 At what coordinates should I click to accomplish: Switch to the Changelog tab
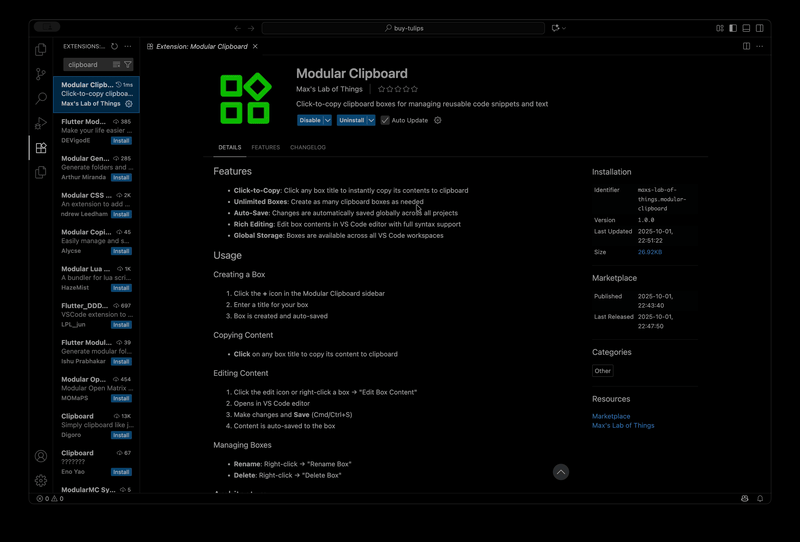coord(308,147)
